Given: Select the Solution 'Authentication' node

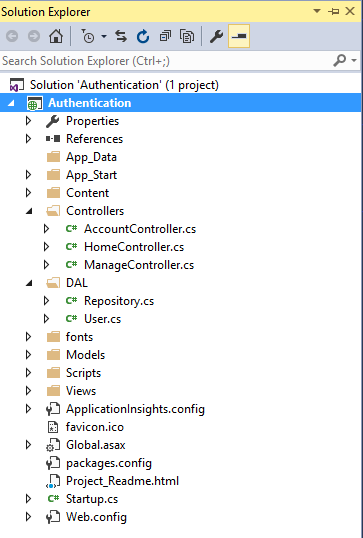Looking at the screenshot, I should (124, 85).
